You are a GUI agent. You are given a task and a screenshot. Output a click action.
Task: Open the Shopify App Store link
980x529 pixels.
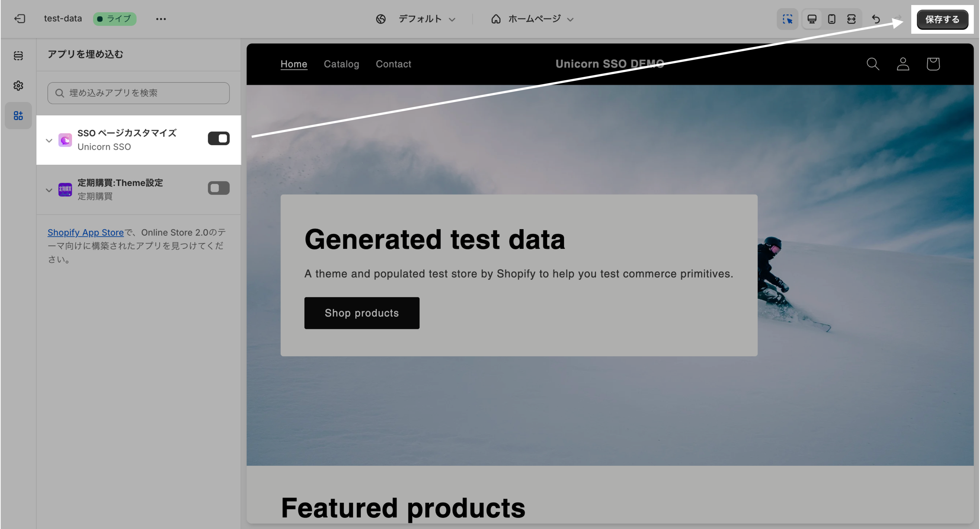coord(86,232)
